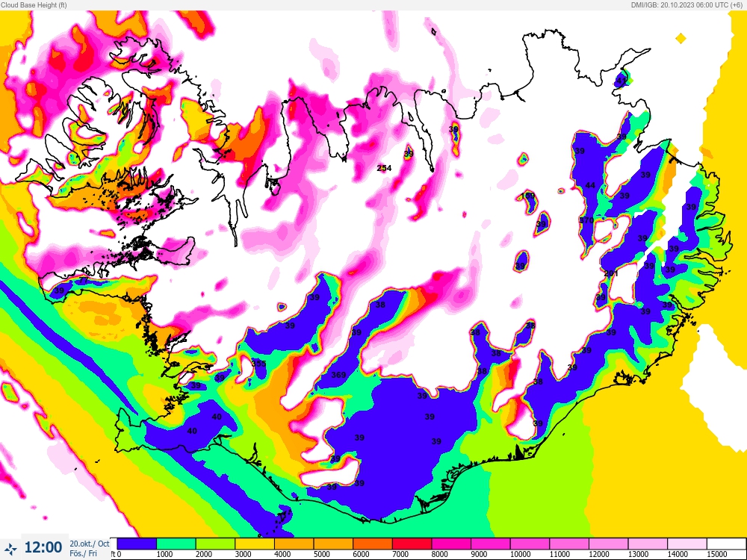The image size is (747, 560).
Task: Select the dark orange 6000–7000 ft legend swatch
Action: tap(373, 544)
